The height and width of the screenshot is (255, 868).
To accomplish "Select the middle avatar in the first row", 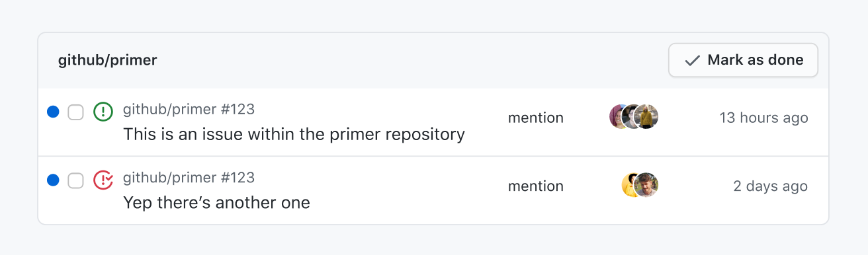I will click(631, 117).
